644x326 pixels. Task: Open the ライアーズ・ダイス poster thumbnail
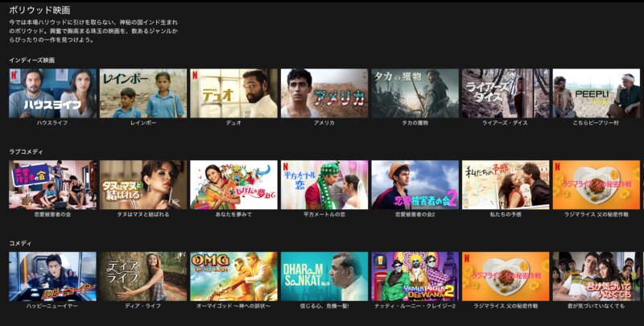point(506,93)
